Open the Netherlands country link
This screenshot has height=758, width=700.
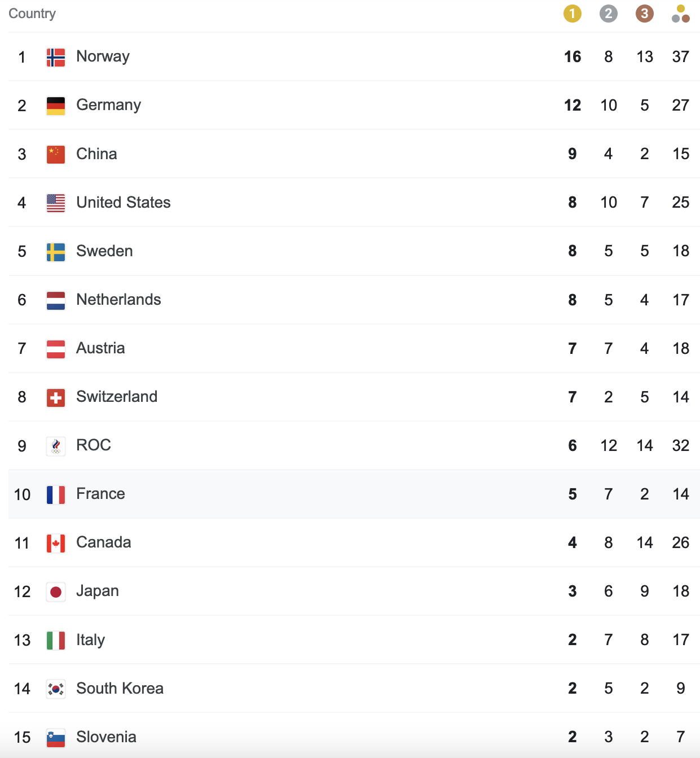pos(118,299)
